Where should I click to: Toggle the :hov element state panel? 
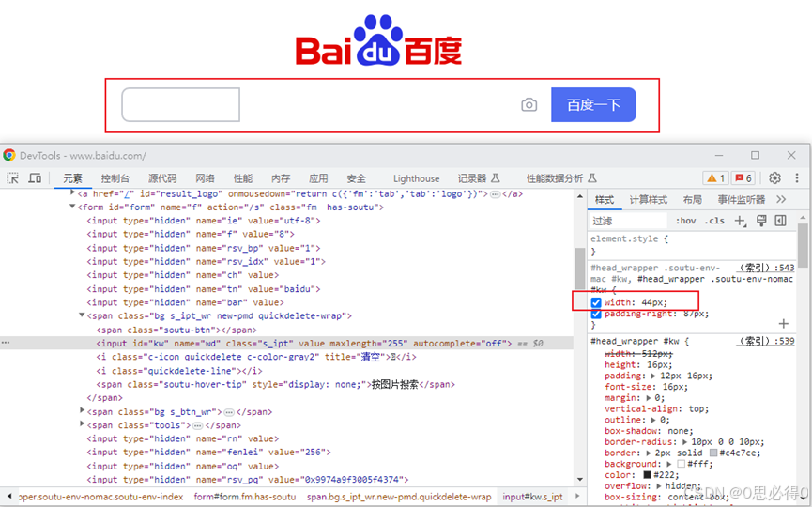point(685,221)
